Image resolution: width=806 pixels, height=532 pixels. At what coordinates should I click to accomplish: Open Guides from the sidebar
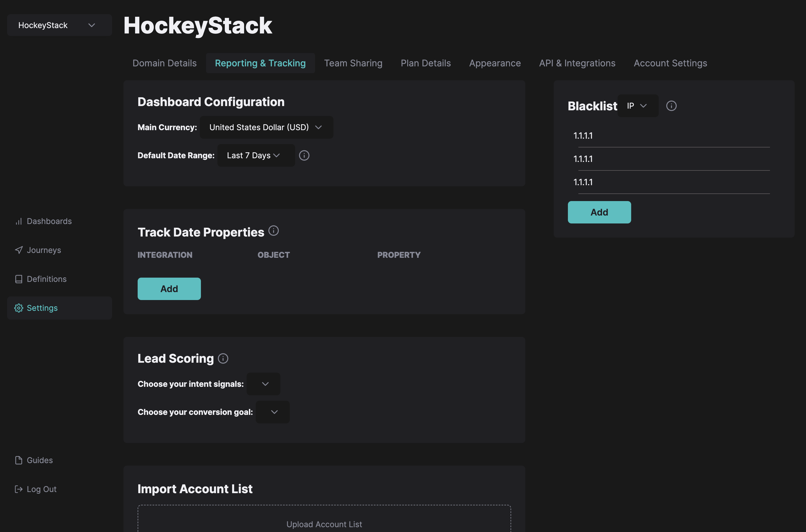click(59, 460)
